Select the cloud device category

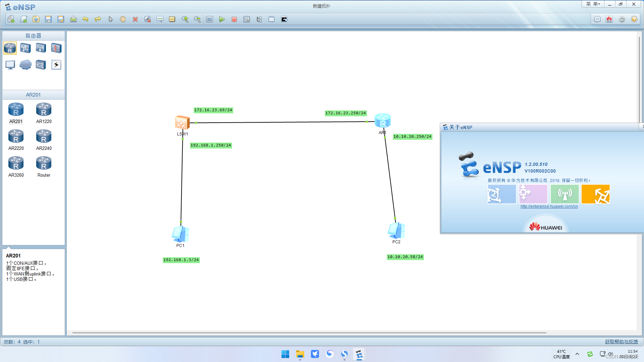(25, 65)
